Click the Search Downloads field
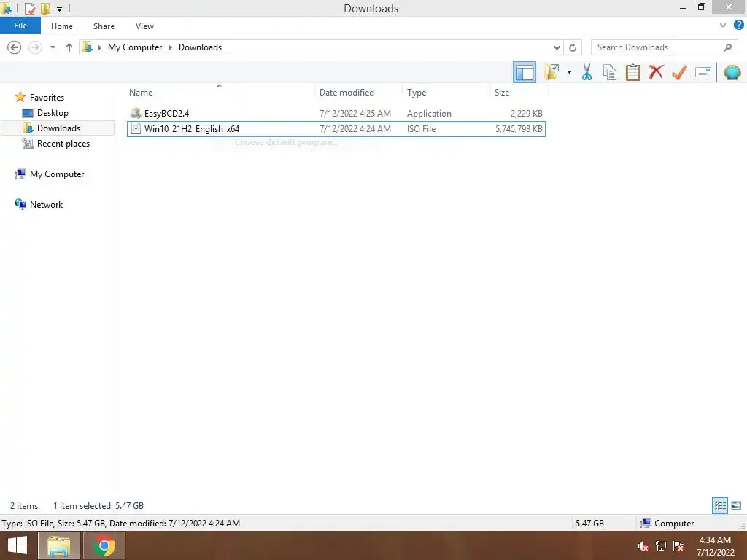 click(x=664, y=47)
